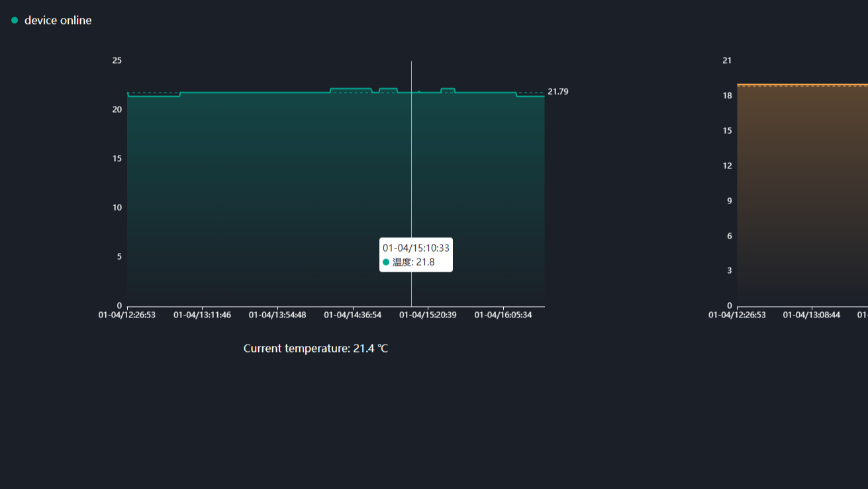Click the tooltip temperature value 21.8
This screenshot has width=868, height=489.
[425, 262]
